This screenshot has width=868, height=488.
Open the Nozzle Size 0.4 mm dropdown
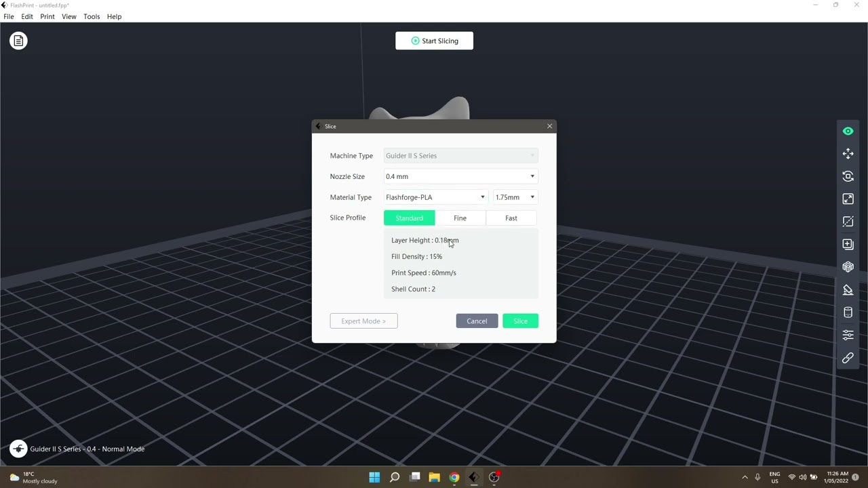click(x=461, y=176)
